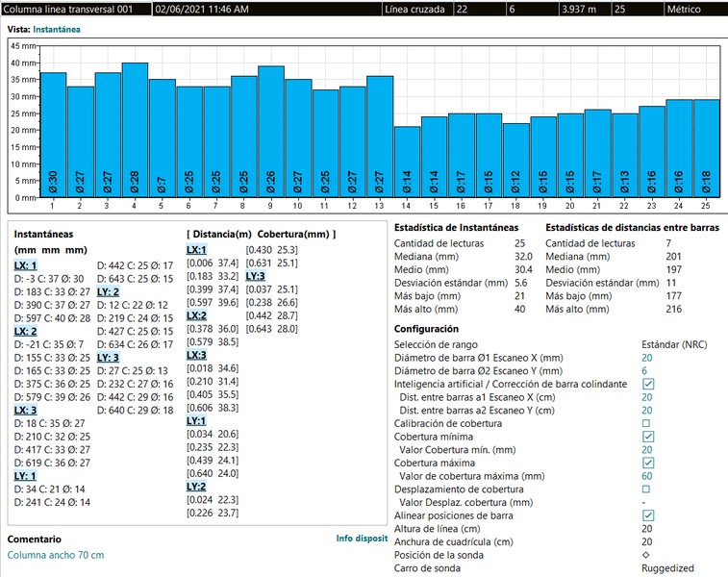Select header cell Columna linea transversal 001
728x577 pixels.
[76, 9]
